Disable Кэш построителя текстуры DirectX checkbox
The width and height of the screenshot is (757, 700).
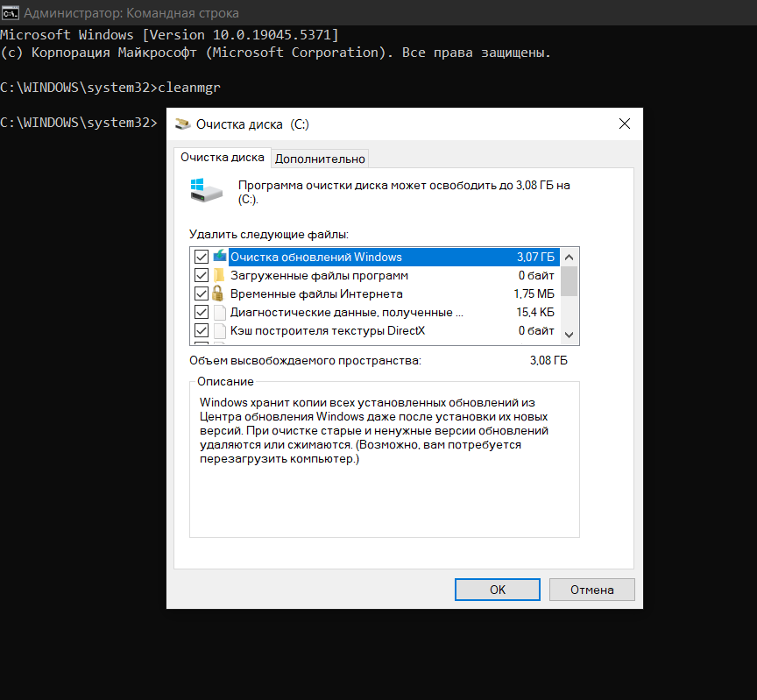202,330
